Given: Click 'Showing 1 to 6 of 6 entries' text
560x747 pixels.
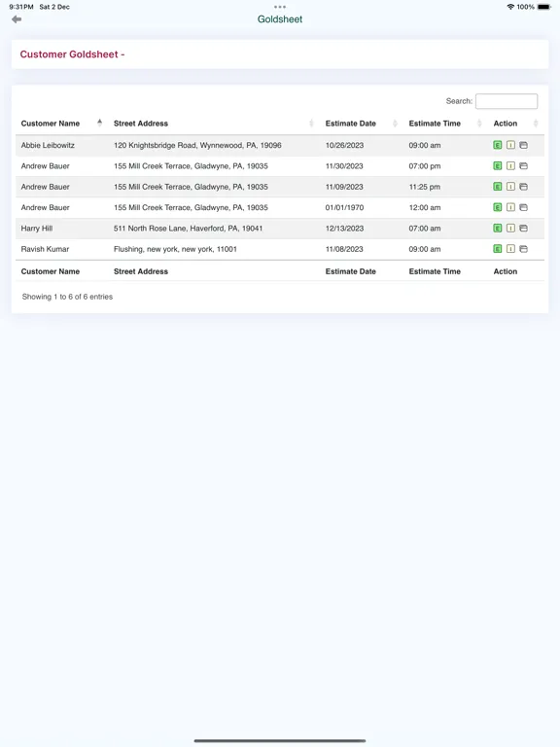Looking at the screenshot, I should 67,297.
